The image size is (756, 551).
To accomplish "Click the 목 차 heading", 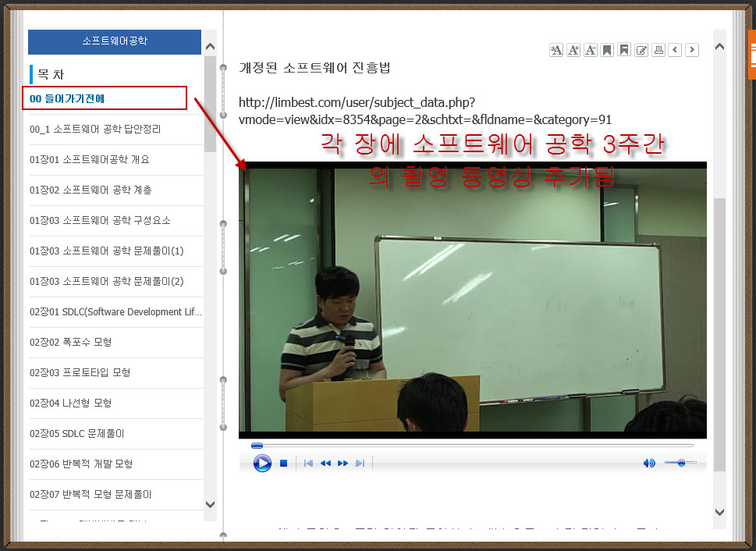I will click(x=51, y=74).
